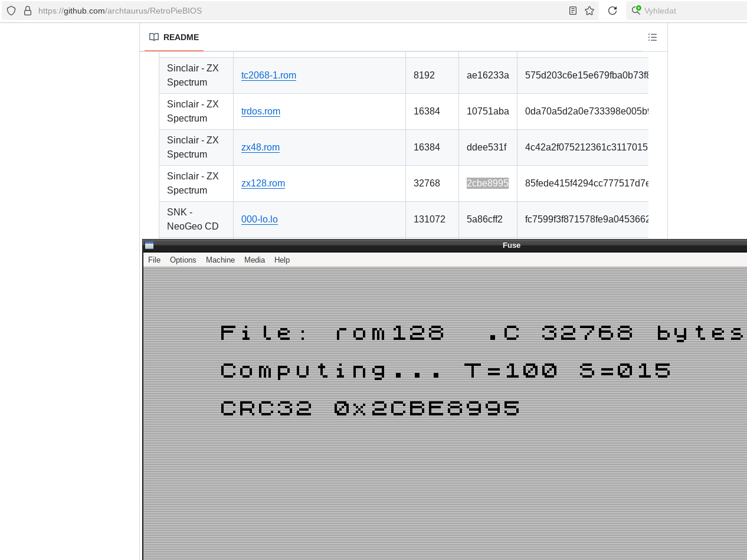Click the File: rom128 emulator line
747x560 pixels.
pos(482,333)
